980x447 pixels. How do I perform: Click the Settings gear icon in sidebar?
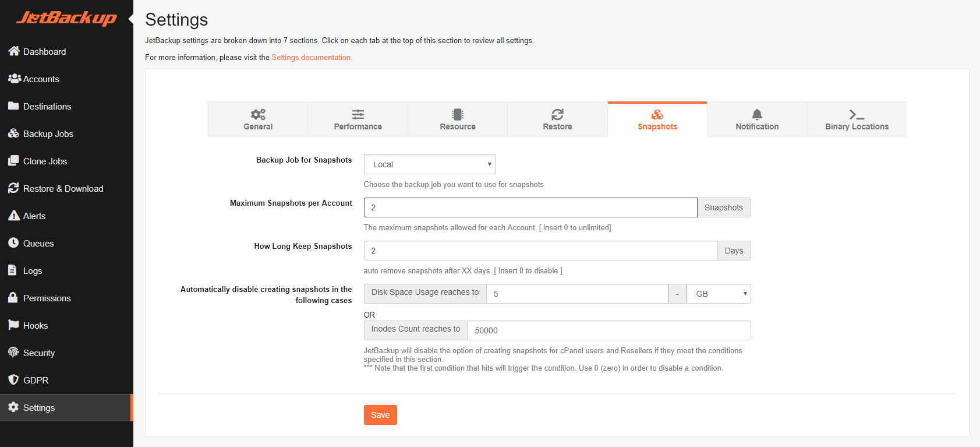[13, 407]
